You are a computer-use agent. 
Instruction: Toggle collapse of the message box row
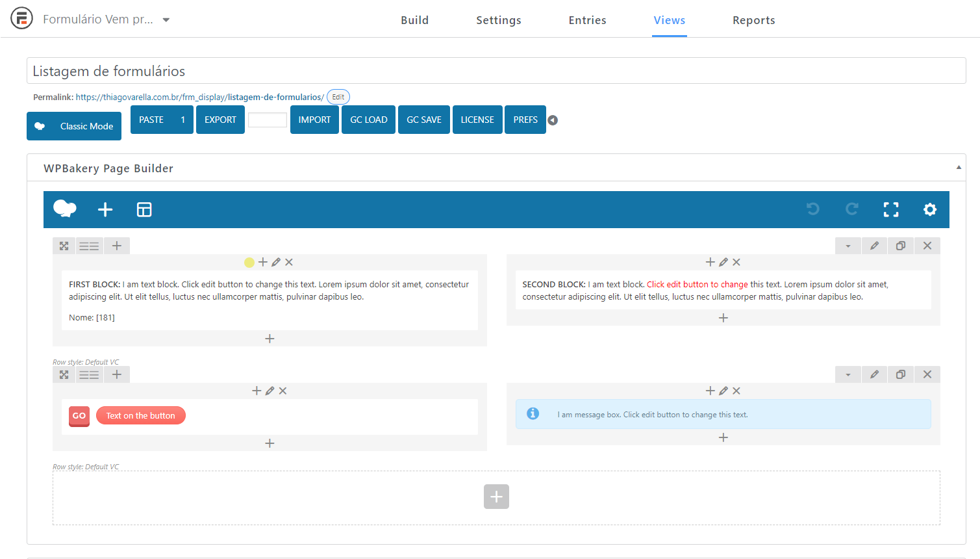pos(848,374)
